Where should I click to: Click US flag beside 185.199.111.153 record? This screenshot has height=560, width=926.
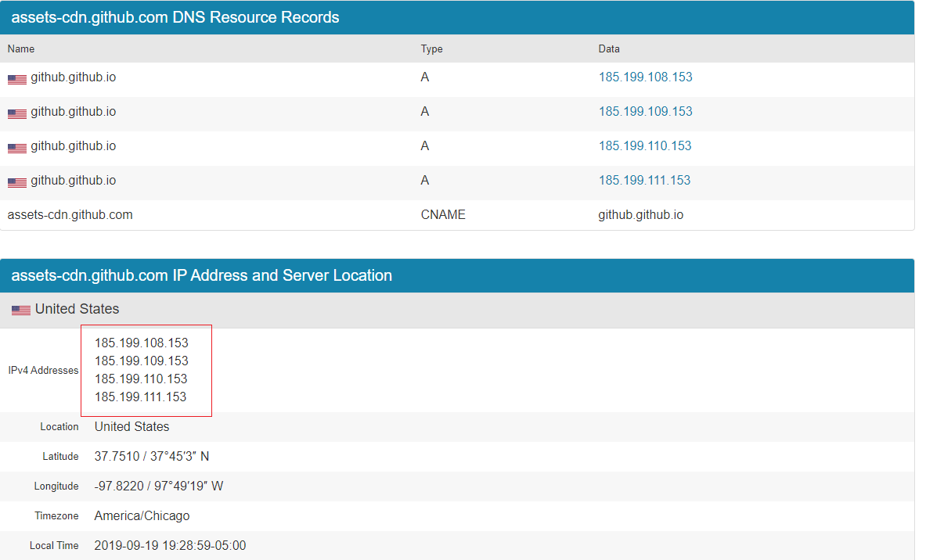tap(17, 182)
